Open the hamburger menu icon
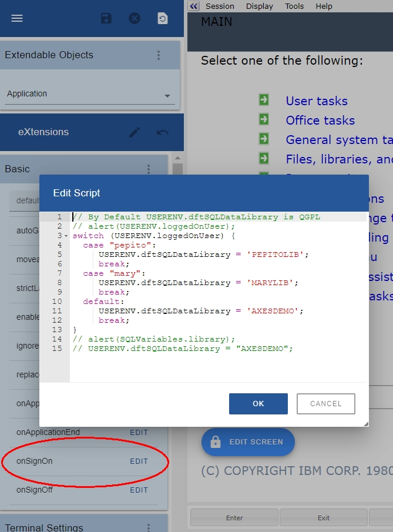 [17, 18]
